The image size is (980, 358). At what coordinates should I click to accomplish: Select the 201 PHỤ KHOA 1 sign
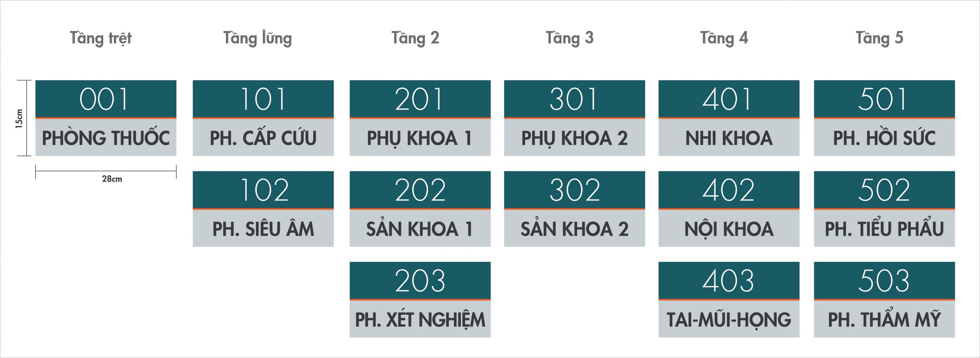pos(420,118)
